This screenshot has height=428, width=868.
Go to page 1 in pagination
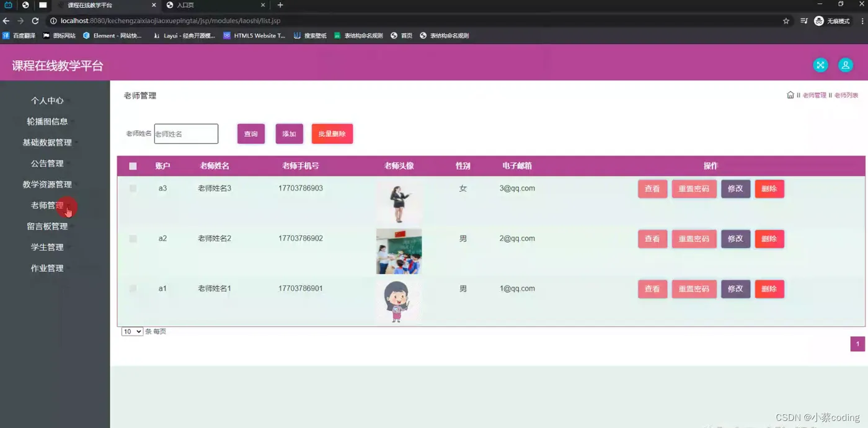857,344
